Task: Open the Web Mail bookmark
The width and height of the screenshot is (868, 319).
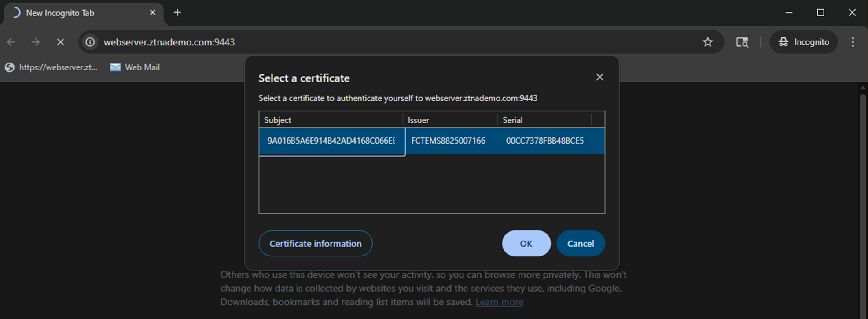Action: pos(135,67)
